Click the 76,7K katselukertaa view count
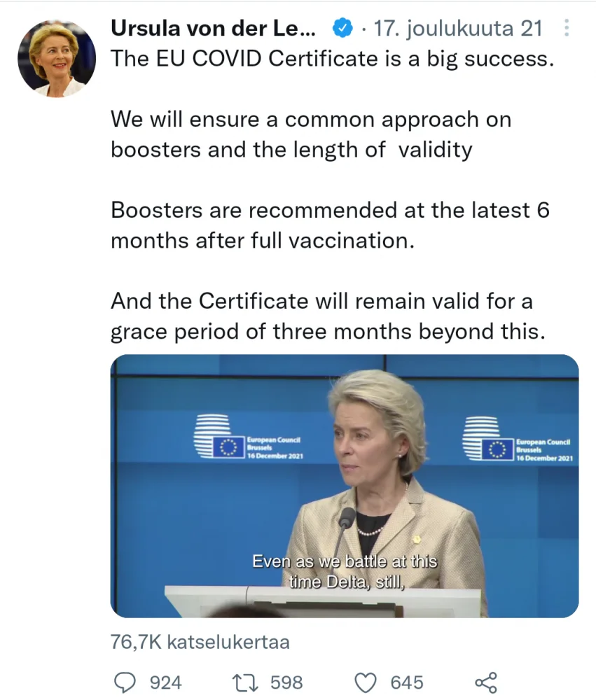This screenshot has width=596, height=700. pos(200,641)
